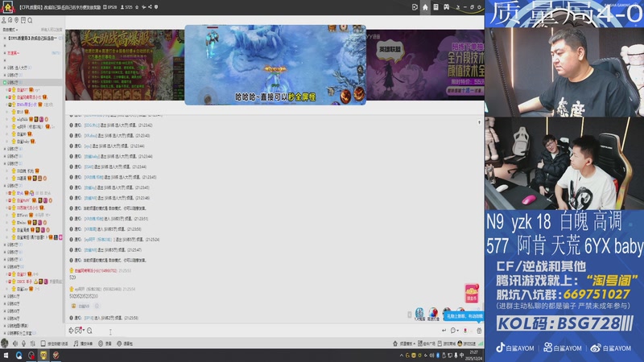This screenshot has height=362, width=644.
Task: Click the first round gift badge above the chat bar
Action: 419,314
